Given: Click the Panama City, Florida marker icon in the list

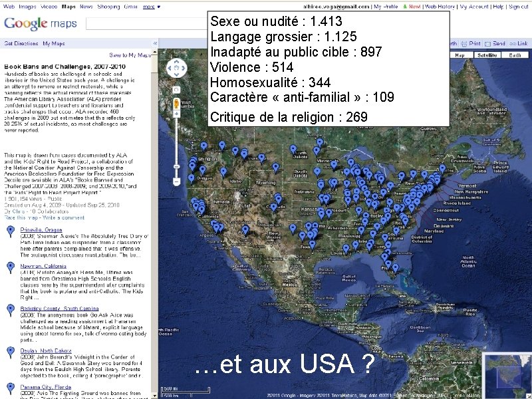Looking at the screenshot, I should click(11, 389).
